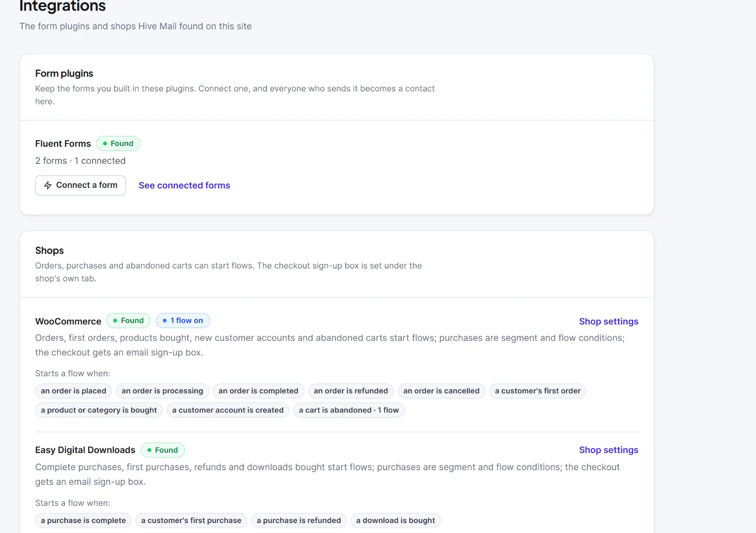Viewport: 756px width, 533px height.
Task: Select the 'a purchase is complete' chip
Action: coord(83,521)
